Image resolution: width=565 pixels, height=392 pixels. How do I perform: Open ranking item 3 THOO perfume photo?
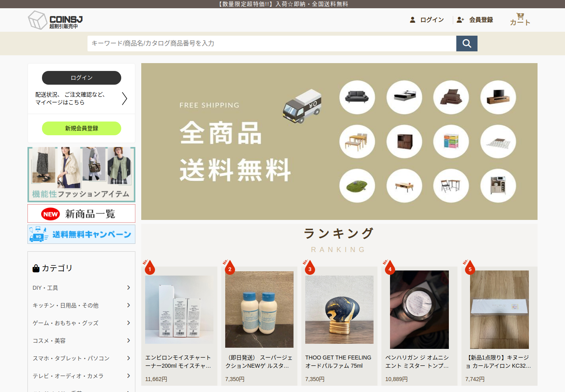coord(339,310)
